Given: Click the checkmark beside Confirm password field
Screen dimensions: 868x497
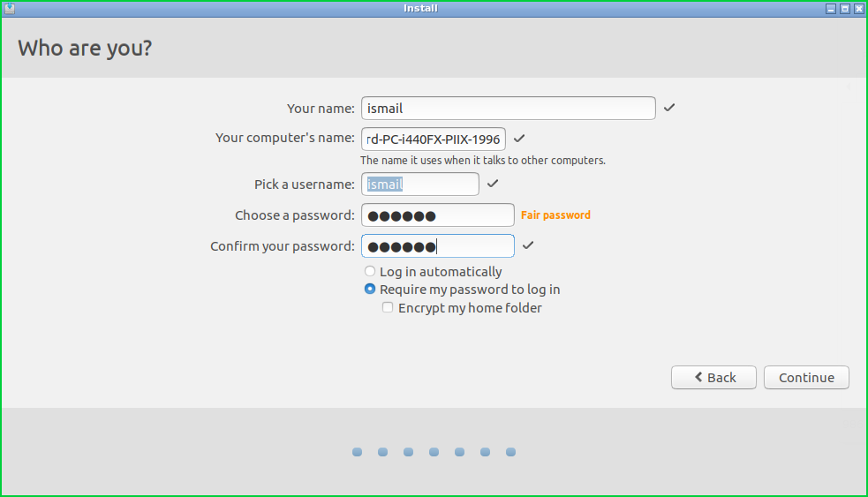Looking at the screenshot, I should click(x=528, y=245).
